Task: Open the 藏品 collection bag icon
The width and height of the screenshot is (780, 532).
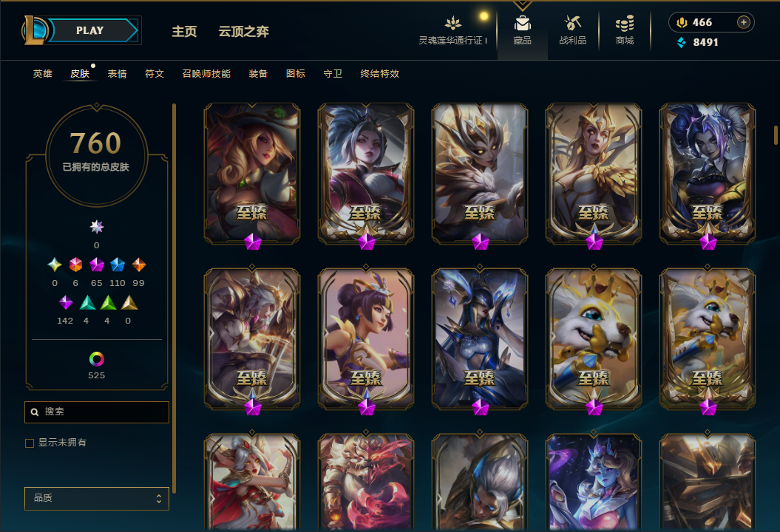Action: pyautogui.click(x=522, y=24)
